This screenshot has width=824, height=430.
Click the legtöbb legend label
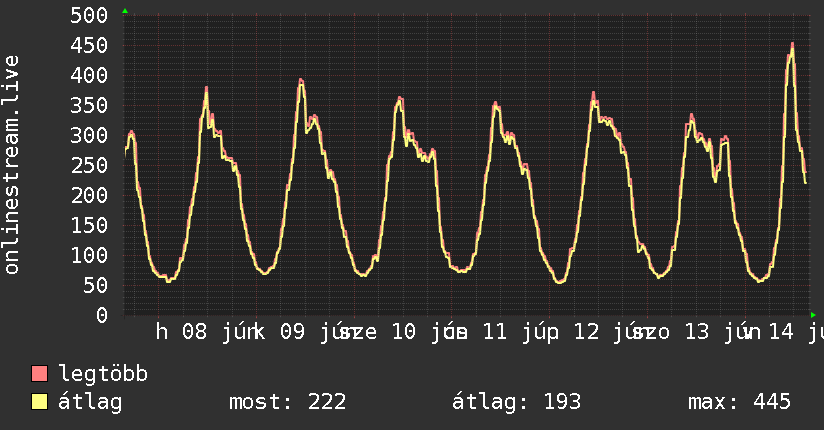tap(103, 374)
